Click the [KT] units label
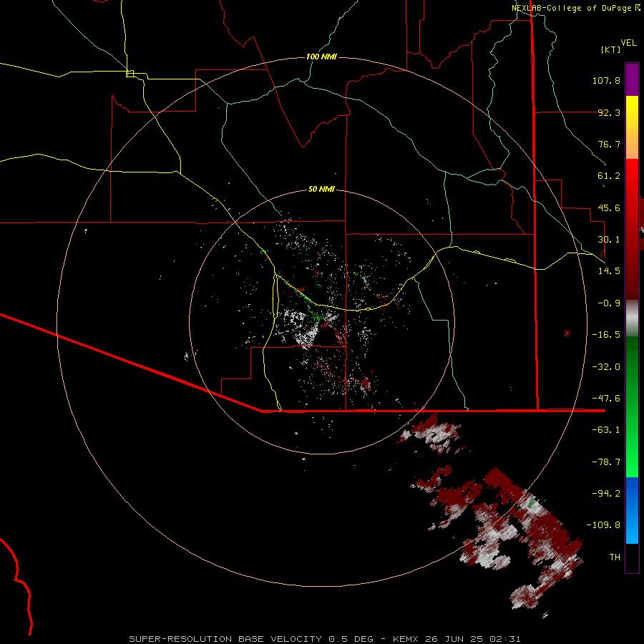644x644 pixels. [x=611, y=49]
